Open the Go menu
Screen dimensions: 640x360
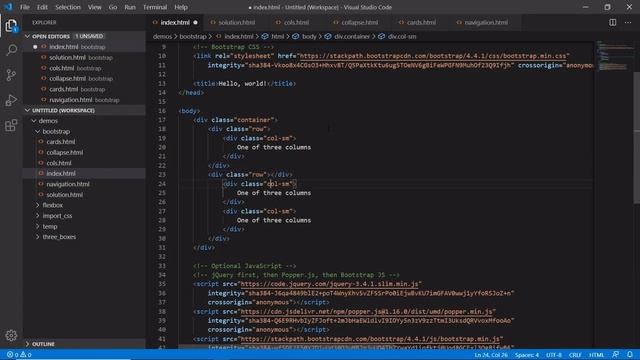coord(113,7)
